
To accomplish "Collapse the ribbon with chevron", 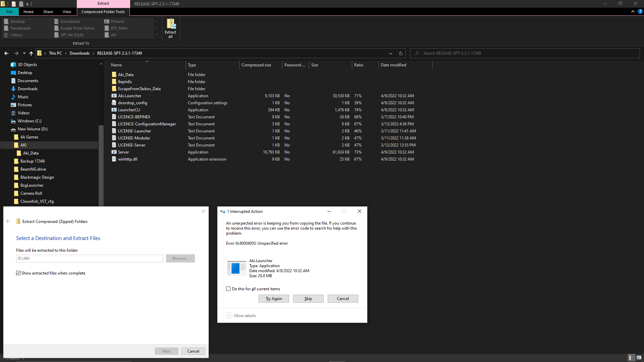I will point(633,11).
